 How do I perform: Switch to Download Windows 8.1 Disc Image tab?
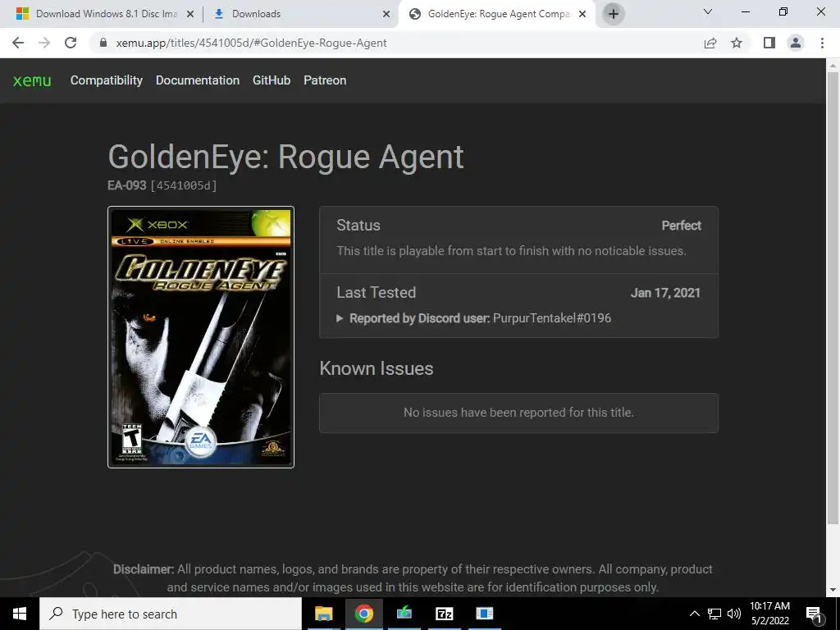tap(106, 14)
